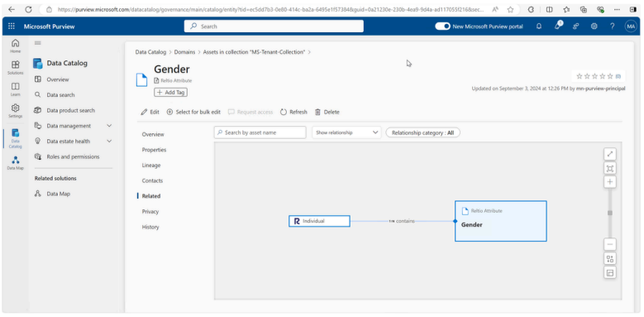Screen dimensions: 644x317
Task: Expand the graph to full screen
Action: click(610, 154)
